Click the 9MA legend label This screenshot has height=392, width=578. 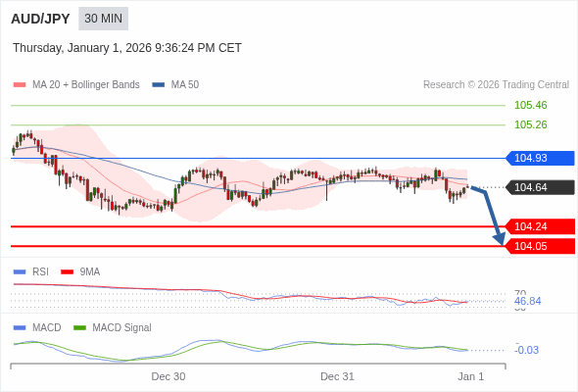pos(90,272)
